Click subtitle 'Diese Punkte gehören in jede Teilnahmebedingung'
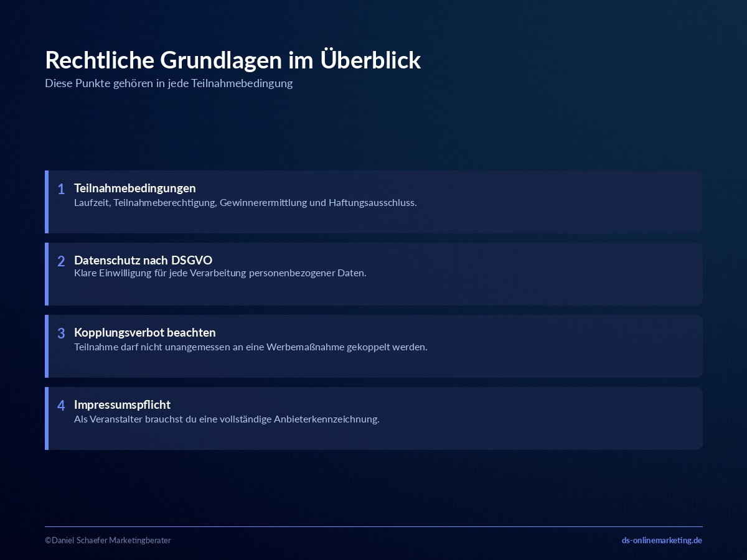This screenshot has width=747, height=560. click(169, 83)
